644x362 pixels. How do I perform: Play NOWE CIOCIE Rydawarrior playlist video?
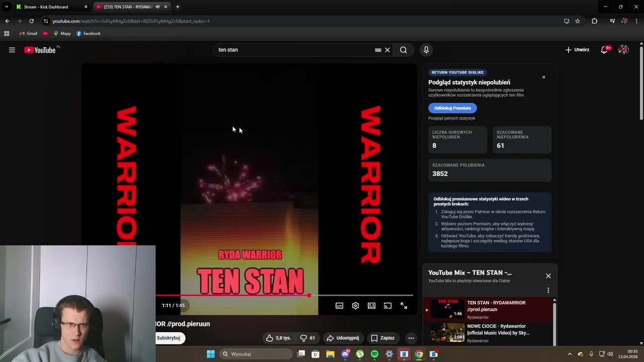pos(488,332)
